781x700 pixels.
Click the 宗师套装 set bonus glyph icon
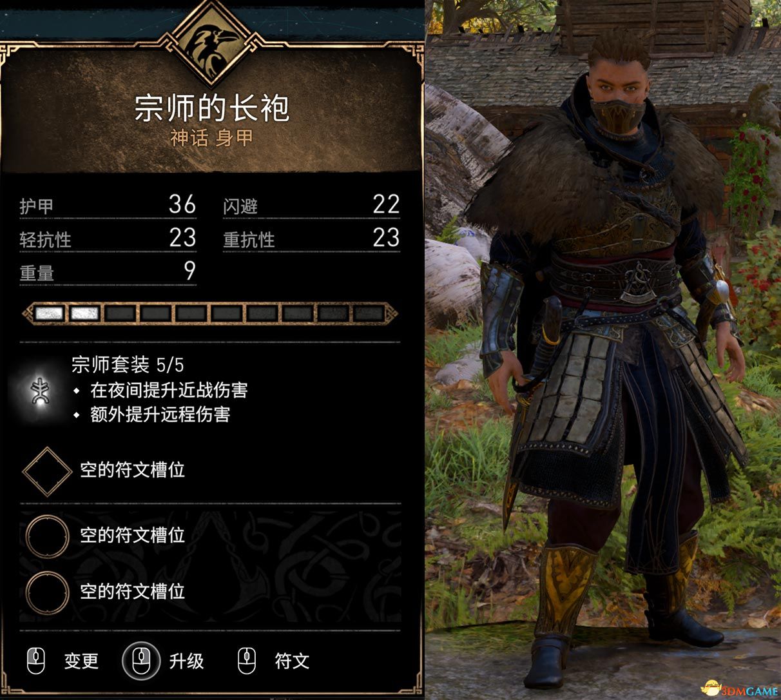pyautogui.click(x=40, y=391)
